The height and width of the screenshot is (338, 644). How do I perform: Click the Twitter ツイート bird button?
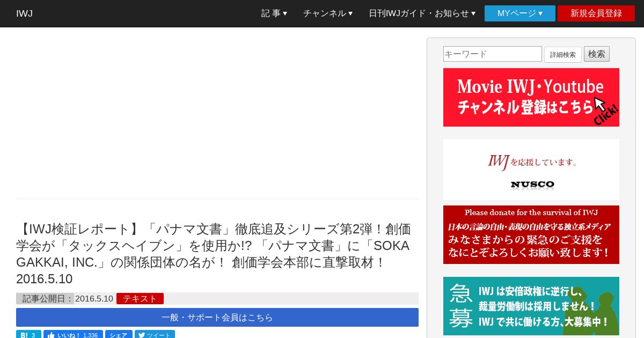[x=155, y=335]
